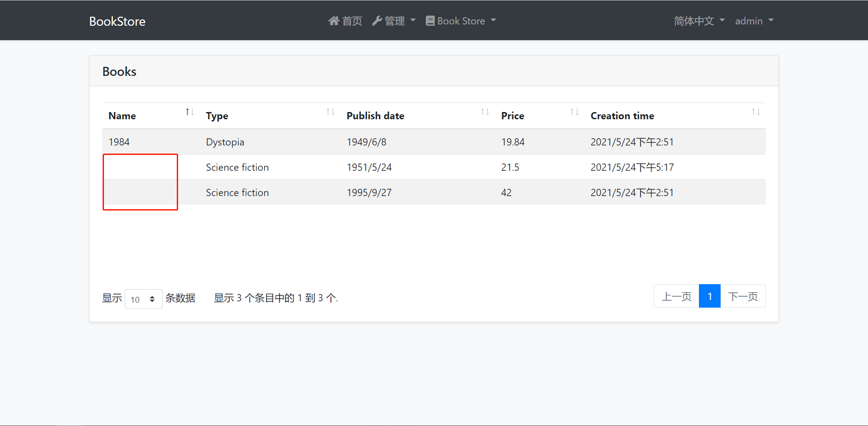Open the 简体中文 language dropdown

tap(698, 21)
